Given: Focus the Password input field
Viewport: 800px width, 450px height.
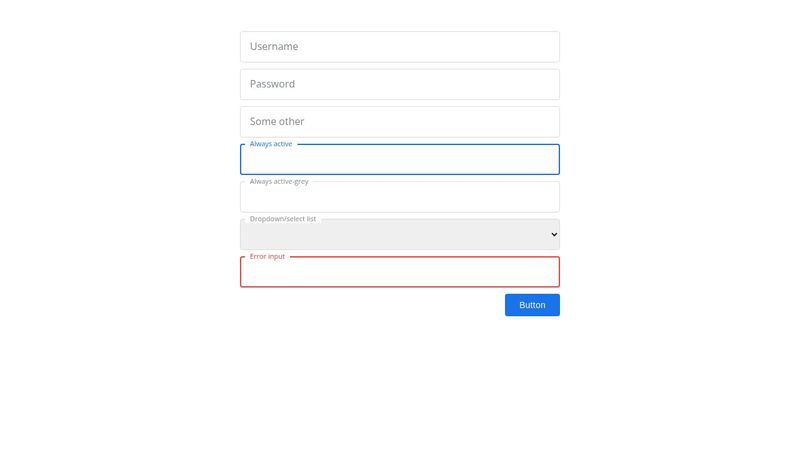Looking at the screenshot, I should tap(399, 84).
